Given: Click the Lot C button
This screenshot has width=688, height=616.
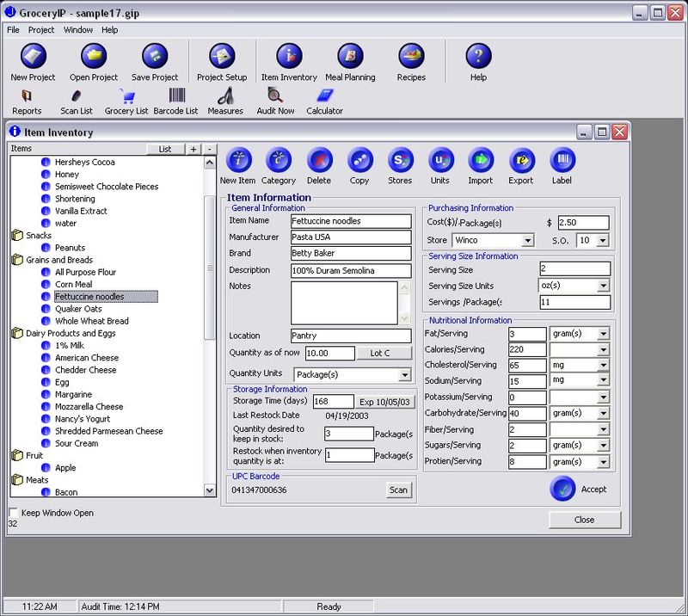Looking at the screenshot, I should click(384, 353).
